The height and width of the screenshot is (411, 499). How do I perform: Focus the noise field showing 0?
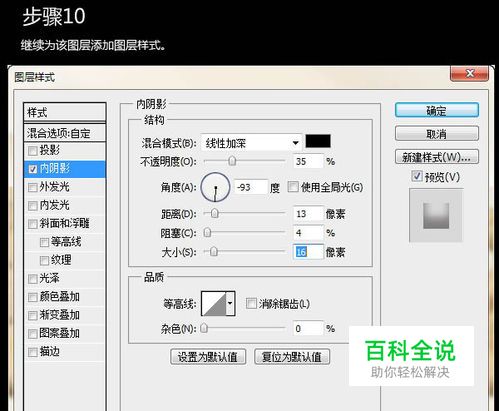pyautogui.click(x=308, y=329)
